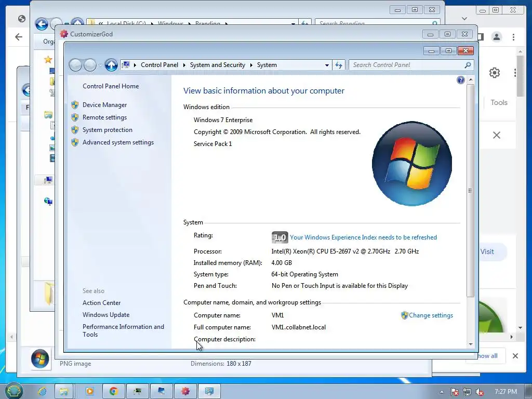Switch to System control panel taskbar button
Viewport: 532px width, 399px height.
[209, 391]
